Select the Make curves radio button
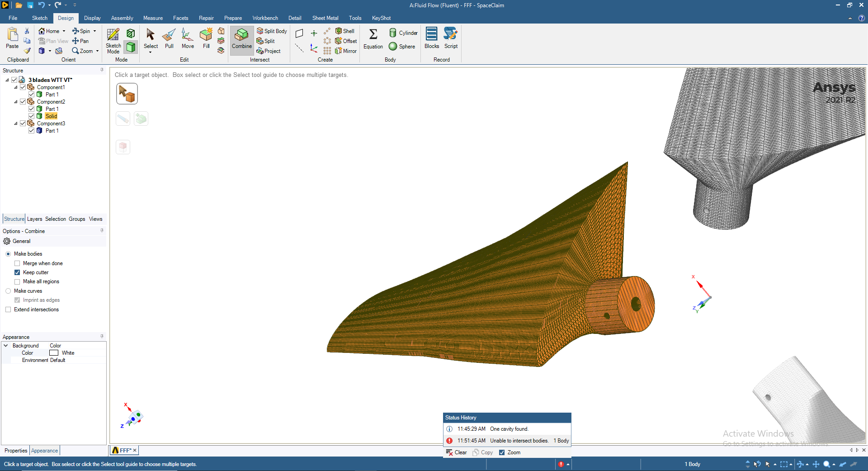868x471 pixels. click(x=8, y=291)
